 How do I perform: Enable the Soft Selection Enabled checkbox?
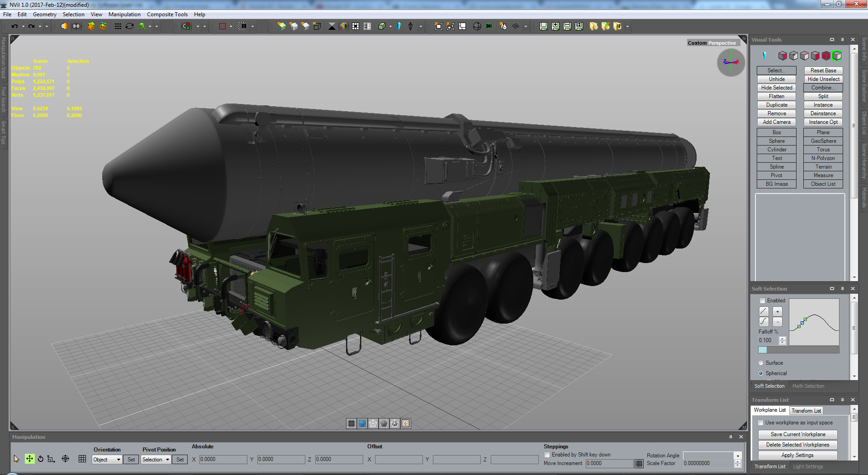(x=761, y=300)
